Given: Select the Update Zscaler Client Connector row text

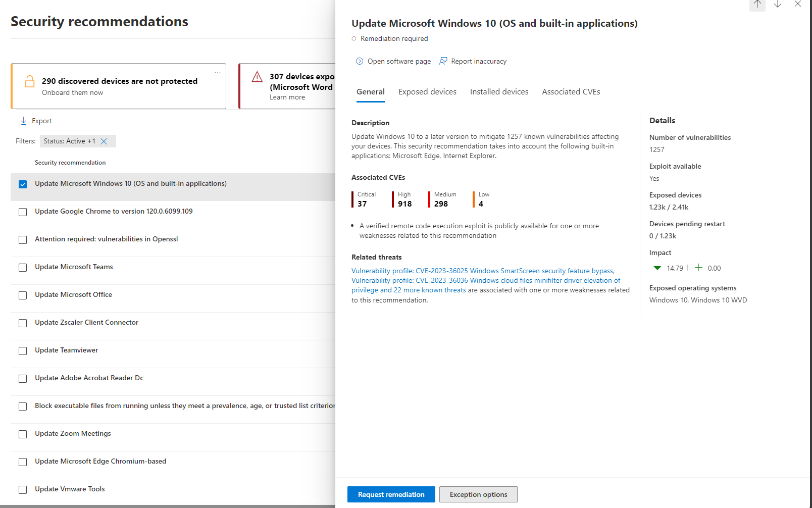Looking at the screenshot, I should 86,322.
